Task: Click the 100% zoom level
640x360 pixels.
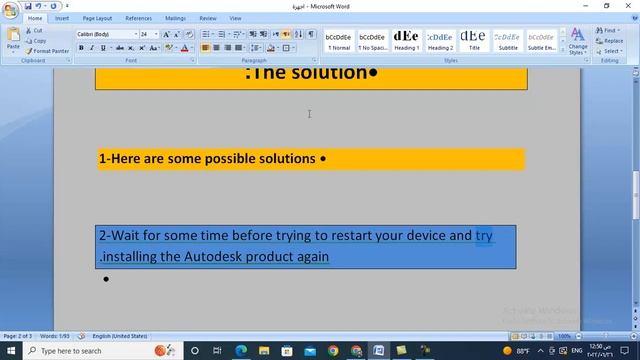Action: (564, 336)
